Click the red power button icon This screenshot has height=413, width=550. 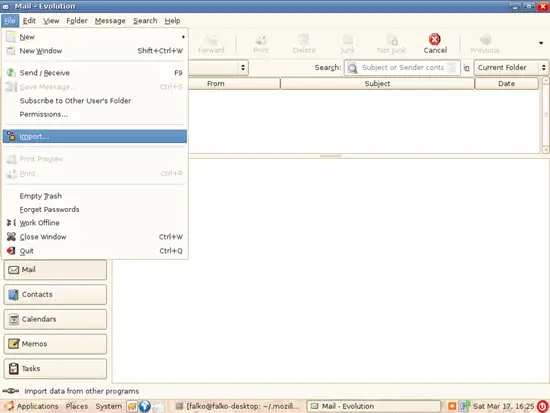pos(543,406)
